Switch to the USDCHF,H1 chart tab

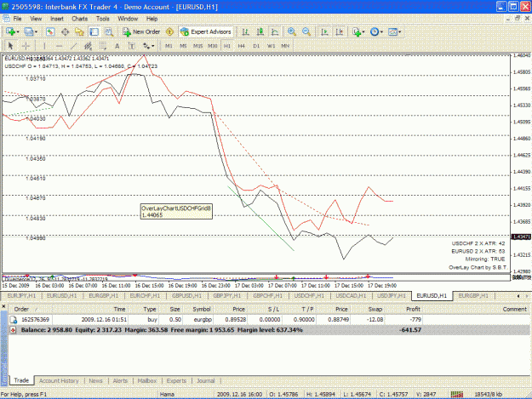pos(309,295)
